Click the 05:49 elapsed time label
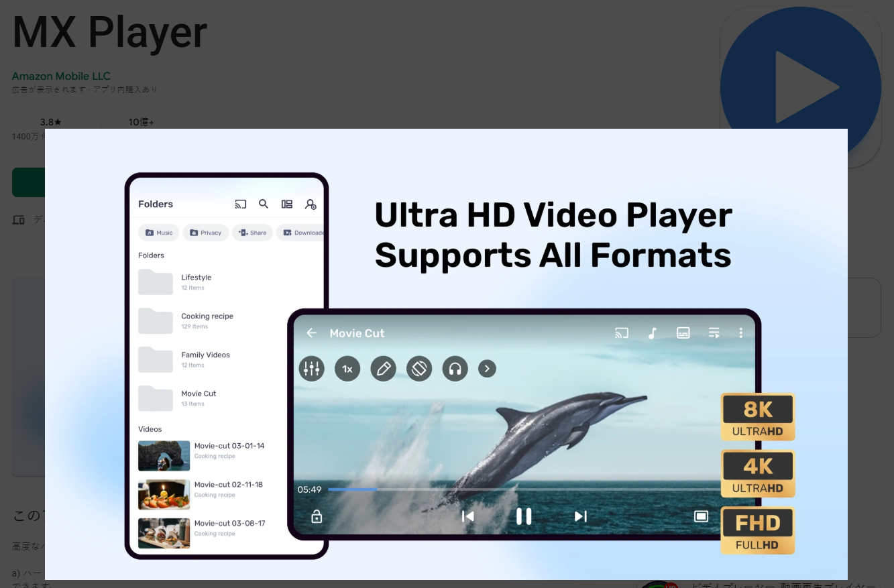Image resolution: width=894 pixels, height=588 pixels. 309,489
